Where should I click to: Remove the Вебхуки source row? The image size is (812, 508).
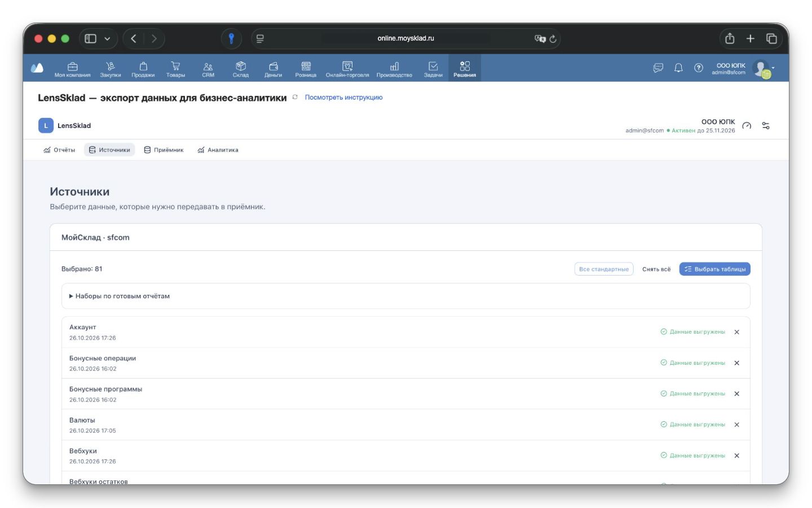click(736, 456)
